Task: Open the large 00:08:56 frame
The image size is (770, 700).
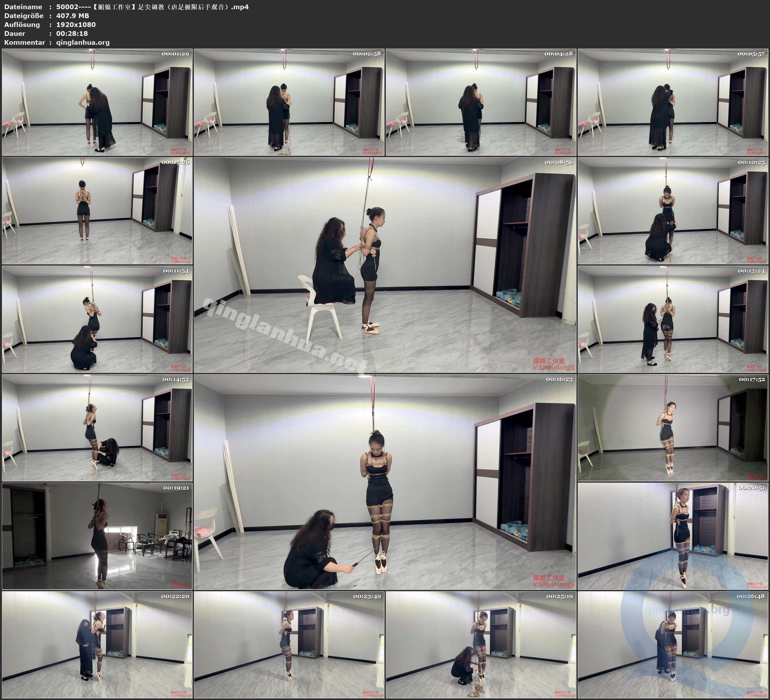Action: [x=385, y=265]
